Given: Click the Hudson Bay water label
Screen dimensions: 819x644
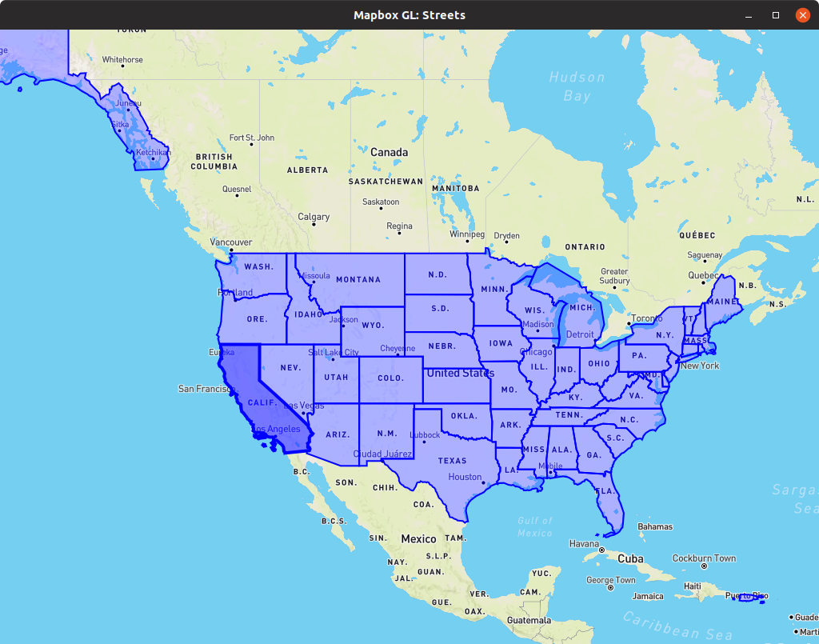Looking at the screenshot, I should (x=577, y=86).
